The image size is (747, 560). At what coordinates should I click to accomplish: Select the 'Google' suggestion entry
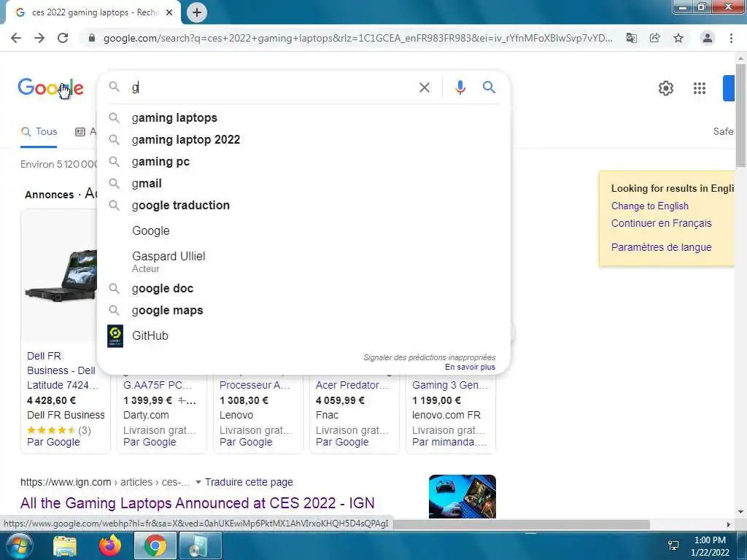pos(303,231)
